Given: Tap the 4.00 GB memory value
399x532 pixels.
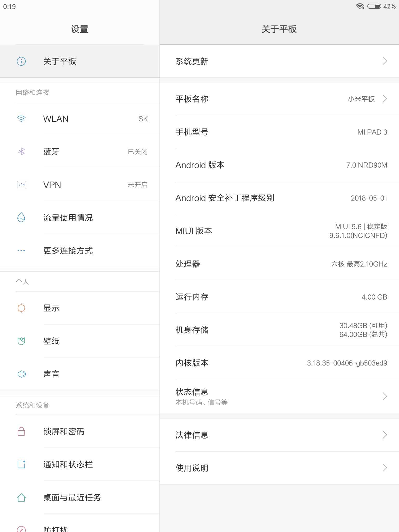Looking at the screenshot, I should pyautogui.click(x=374, y=297).
